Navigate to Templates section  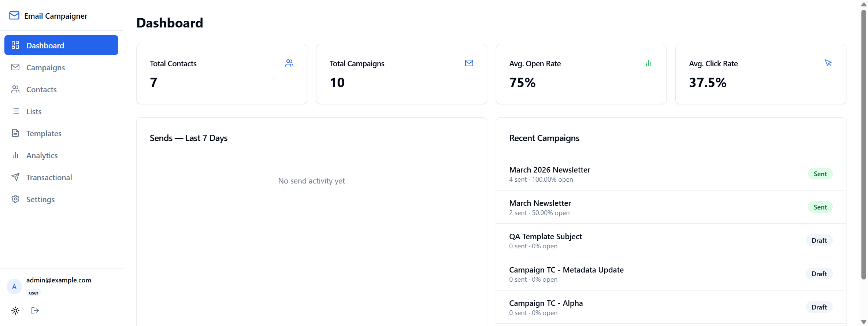point(61,133)
